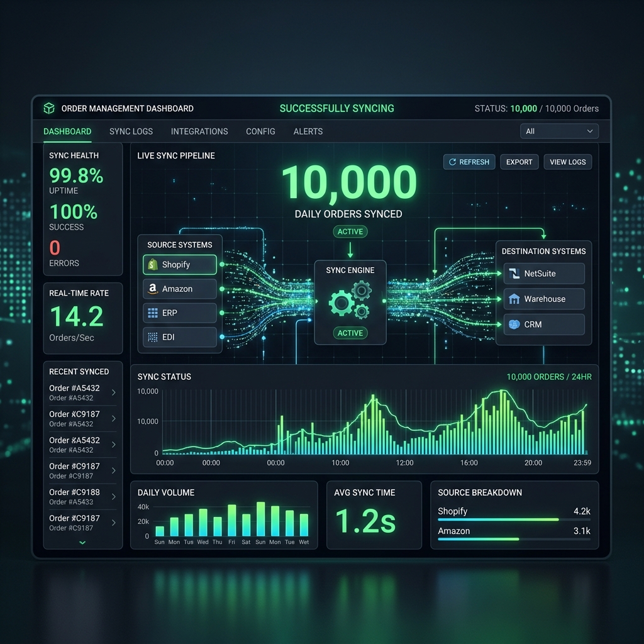Click the Live Sync Pipeline heading

[x=176, y=156]
